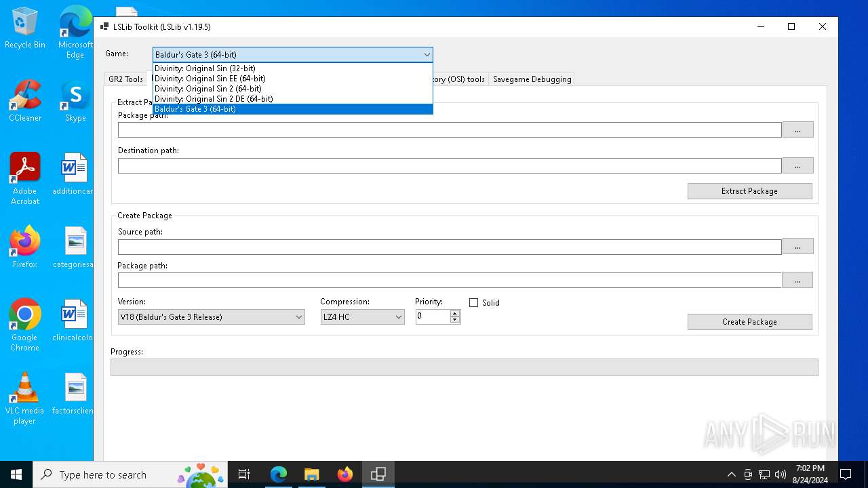Show hidden system tray icons

[732, 474]
